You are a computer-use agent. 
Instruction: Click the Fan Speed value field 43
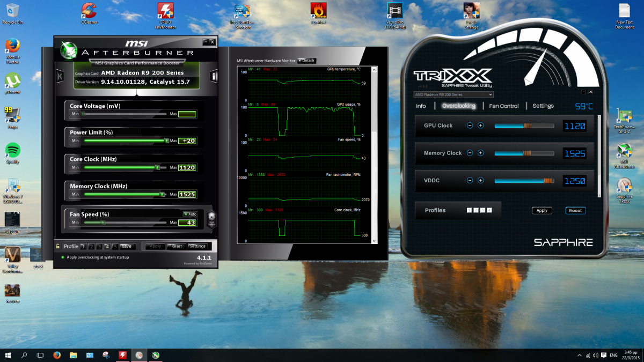[x=187, y=222]
